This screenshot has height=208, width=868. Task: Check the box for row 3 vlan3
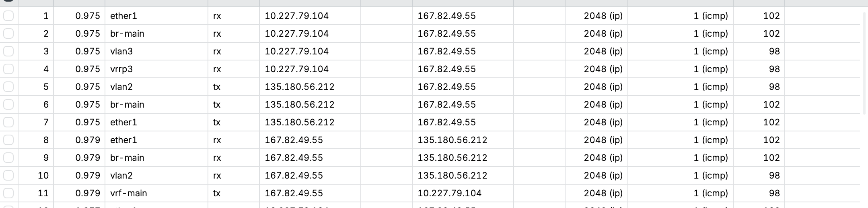pyautogui.click(x=8, y=51)
